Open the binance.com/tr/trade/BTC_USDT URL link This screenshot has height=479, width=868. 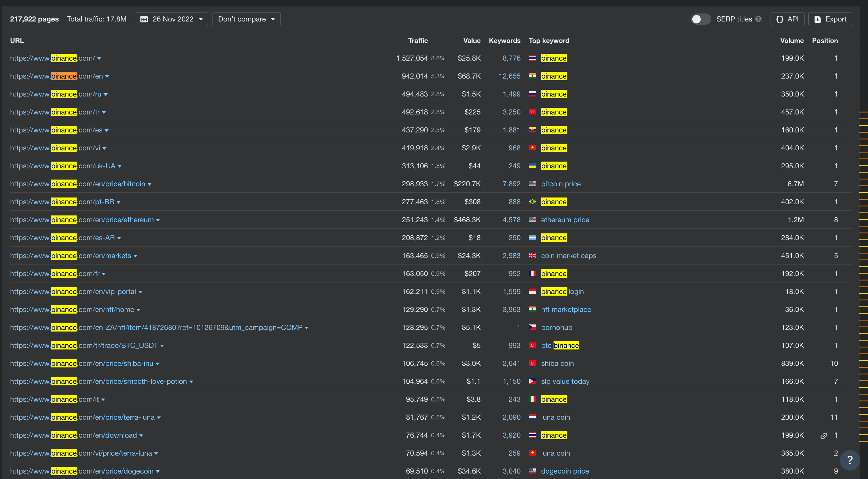tap(84, 346)
